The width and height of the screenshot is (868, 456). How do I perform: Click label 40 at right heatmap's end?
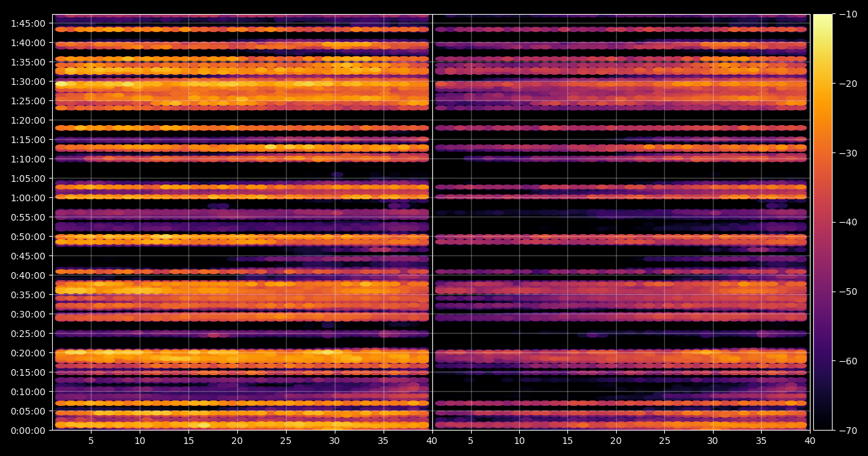pos(810,441)
